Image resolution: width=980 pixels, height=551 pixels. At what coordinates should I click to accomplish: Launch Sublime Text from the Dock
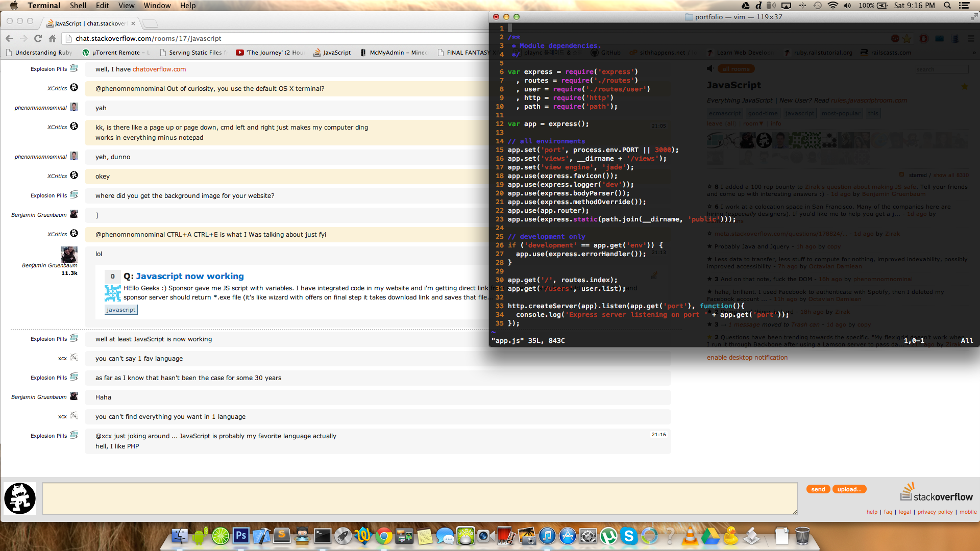click(x=282, y=536)
